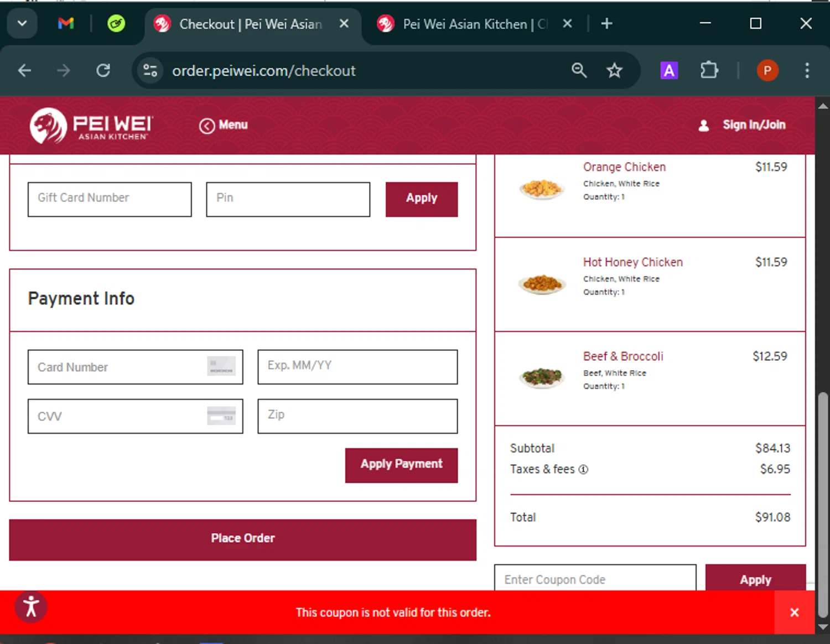
Task: Click the user profile icon by Sign In
Action: click(x=703, y=126)
